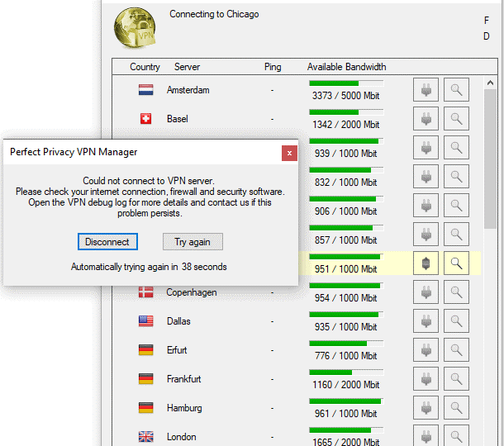Click the Connecting to Chicago status text
This screenshot has height=446, width=504.
point(214,15)
